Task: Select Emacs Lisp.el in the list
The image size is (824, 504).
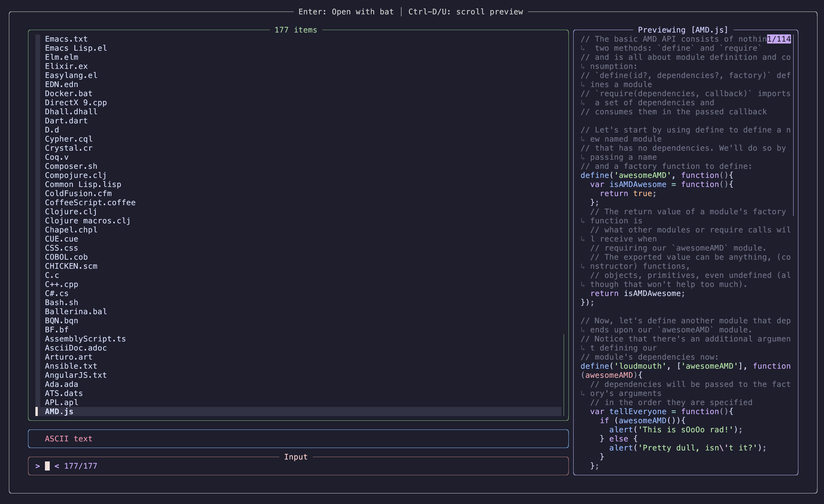Action: 76,48
